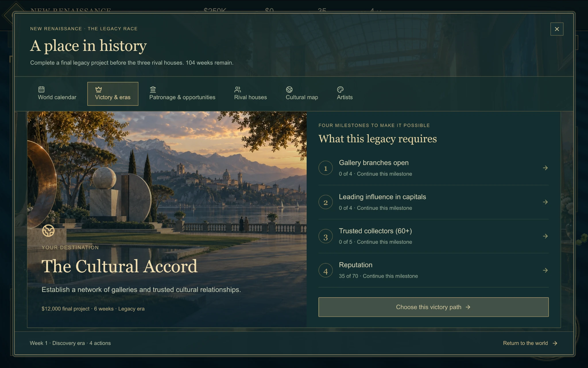Click Return to the world link
Viewport: 588px width, 368px height.
coord(530,343)
